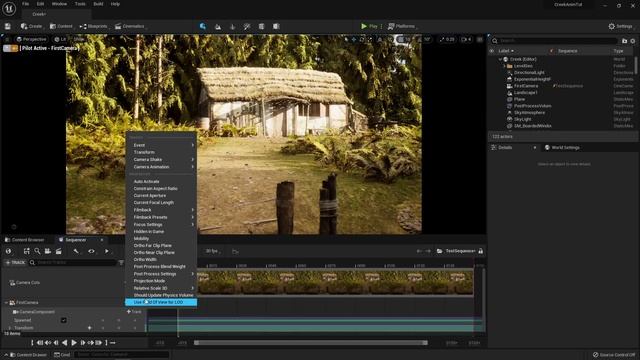Click the Sequencer world globe icon
Viewport: 640px width, 360px height.
pyautogui.click(x=9, y=251)
